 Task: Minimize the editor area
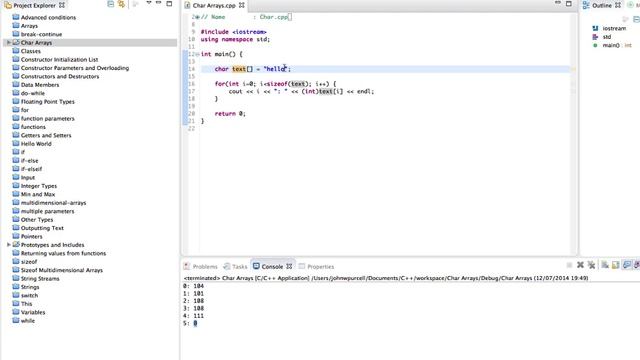pos(558,3)
